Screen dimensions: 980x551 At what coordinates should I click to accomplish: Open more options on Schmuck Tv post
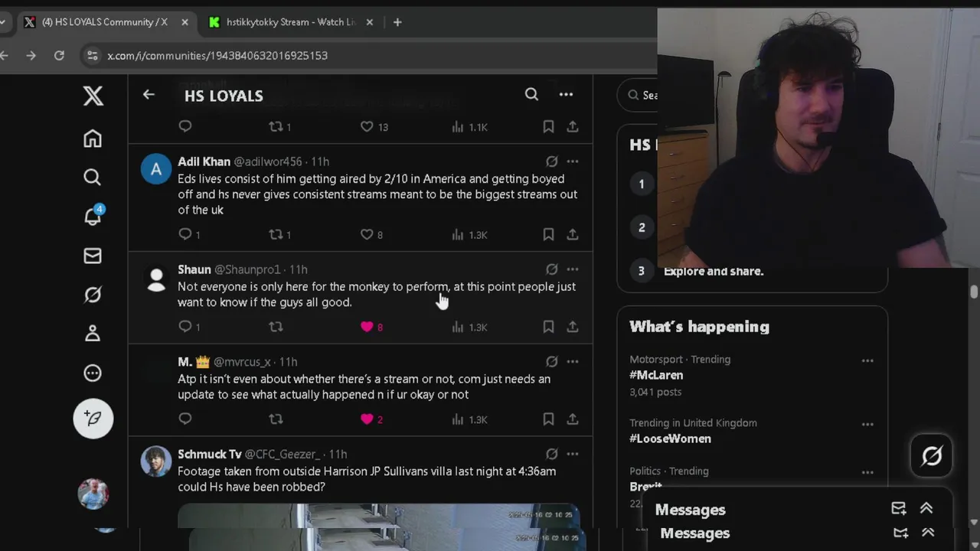click(573, 454)
